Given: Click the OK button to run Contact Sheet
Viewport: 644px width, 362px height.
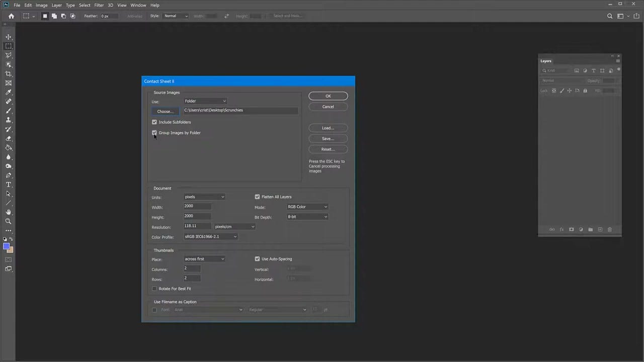Looking at the screenshot, I should tap(328, 96).
